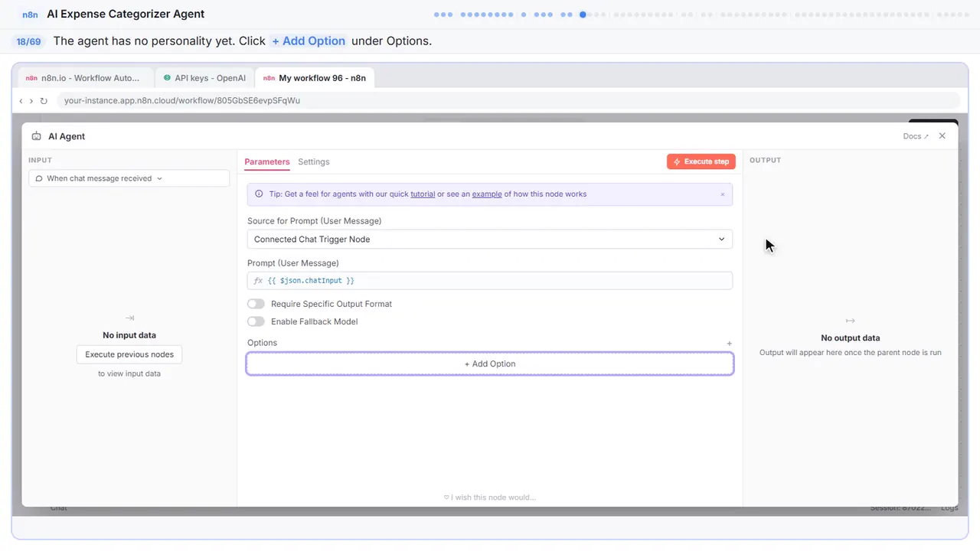Click the fx expression icon in Prompt field

tap(258, 281)
